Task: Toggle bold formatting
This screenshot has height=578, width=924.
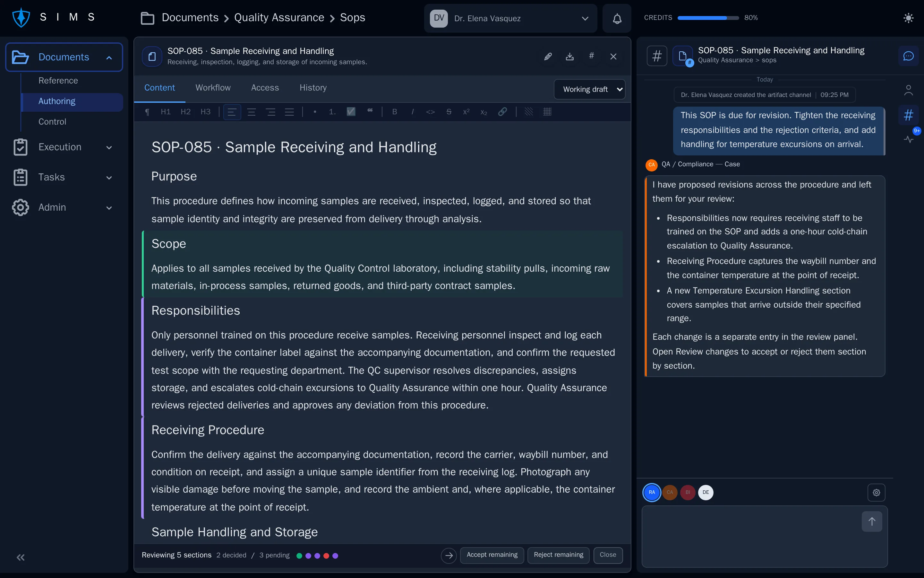Action: (x=394, y=112)
